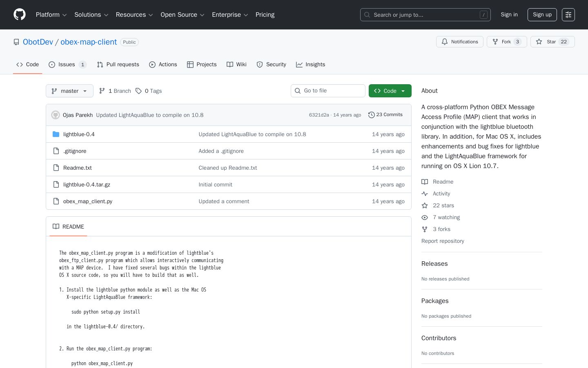588x368 pixels.
Task: Go to the GitHub homepage logo
Action: (x=20, y=15)
